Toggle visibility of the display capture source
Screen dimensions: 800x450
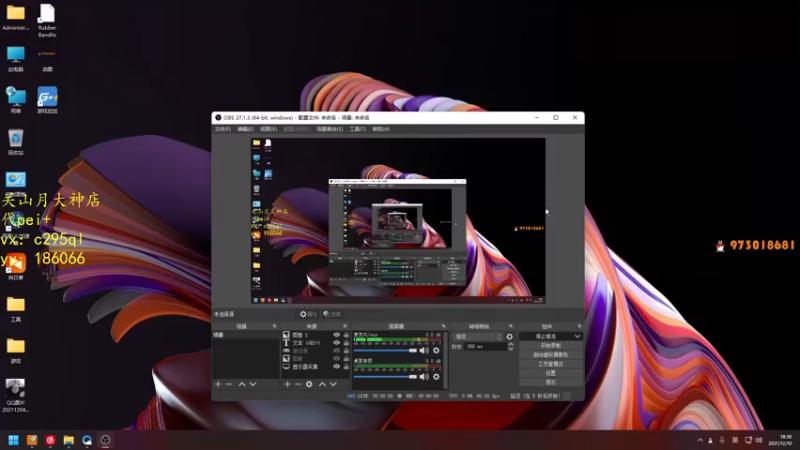336,366
